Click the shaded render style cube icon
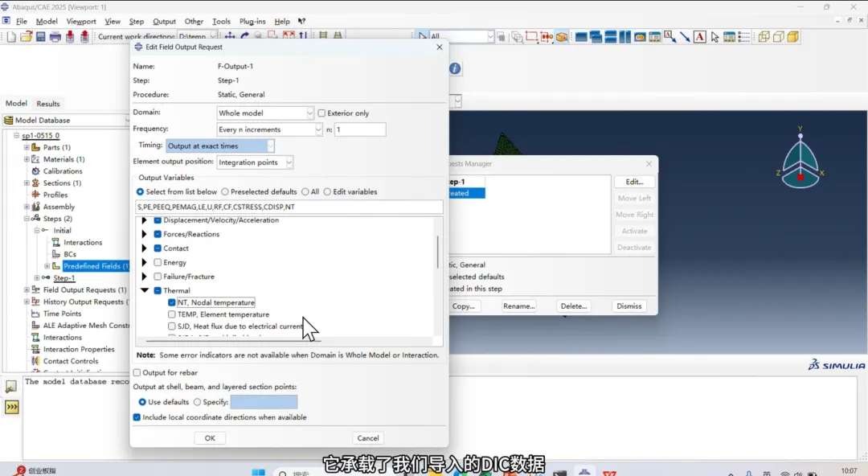This screenshot has height=476, width=868. pyautogui.click(x=792, y=37)
